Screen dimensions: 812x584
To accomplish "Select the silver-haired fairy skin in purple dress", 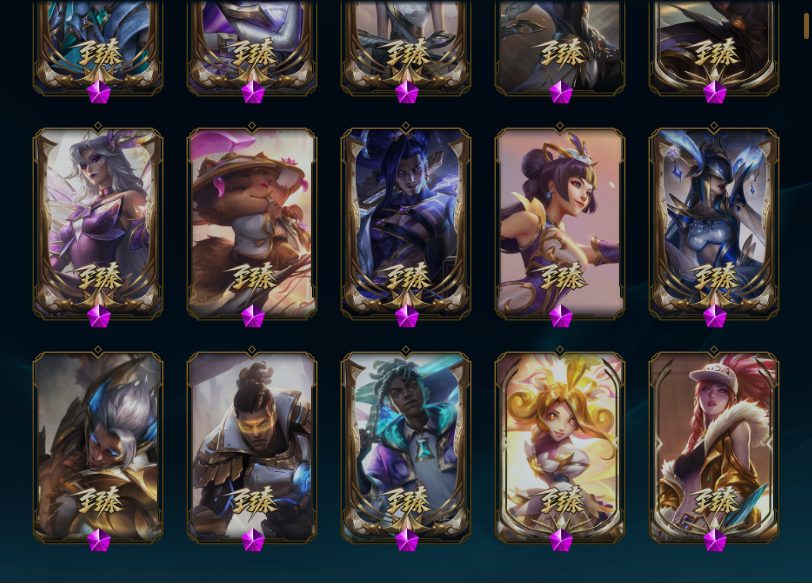I will 98,223.
